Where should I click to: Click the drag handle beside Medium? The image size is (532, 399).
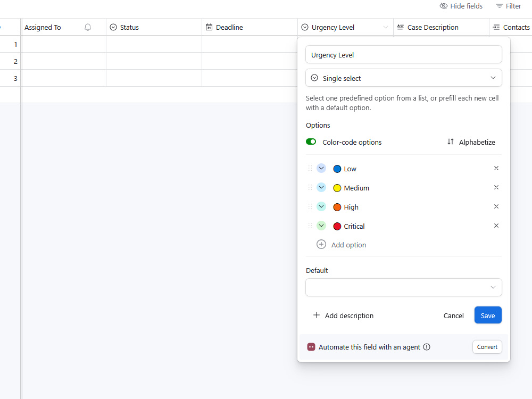coord(310,187)
